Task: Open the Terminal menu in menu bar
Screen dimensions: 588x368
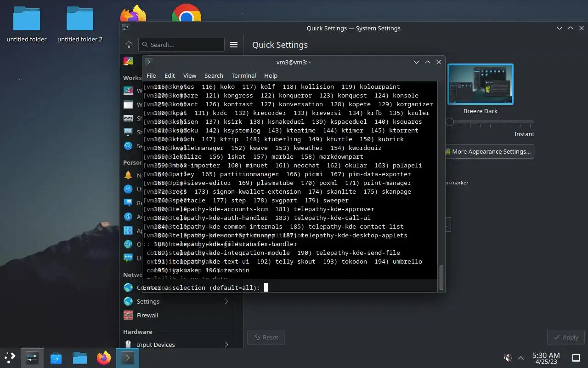Action: 243,75
